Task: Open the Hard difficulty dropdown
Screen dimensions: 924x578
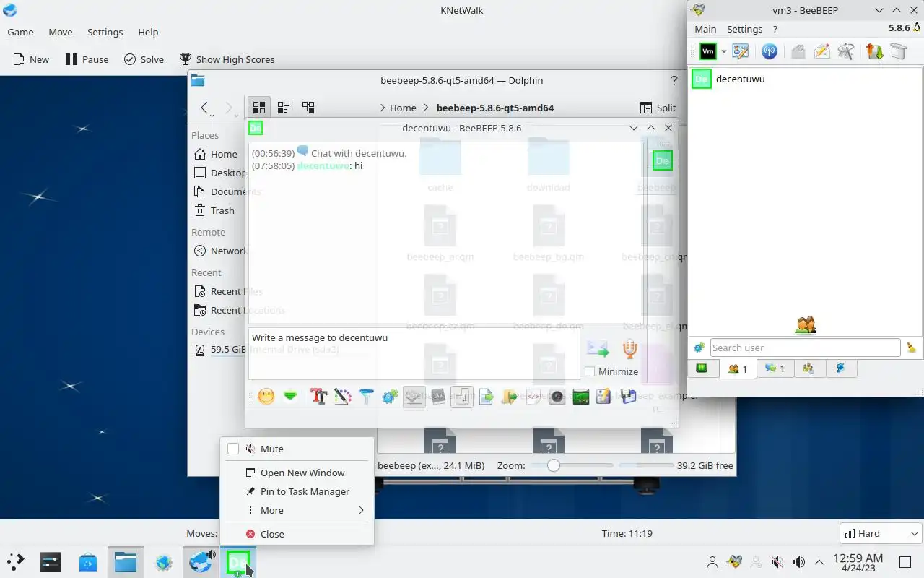Action: point(881,533)
